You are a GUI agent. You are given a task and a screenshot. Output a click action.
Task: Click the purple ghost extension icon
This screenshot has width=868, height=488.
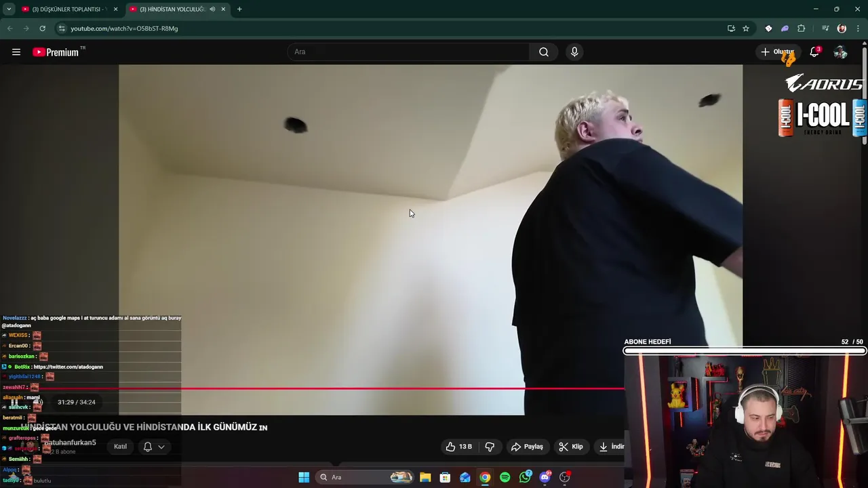(785, 28)
